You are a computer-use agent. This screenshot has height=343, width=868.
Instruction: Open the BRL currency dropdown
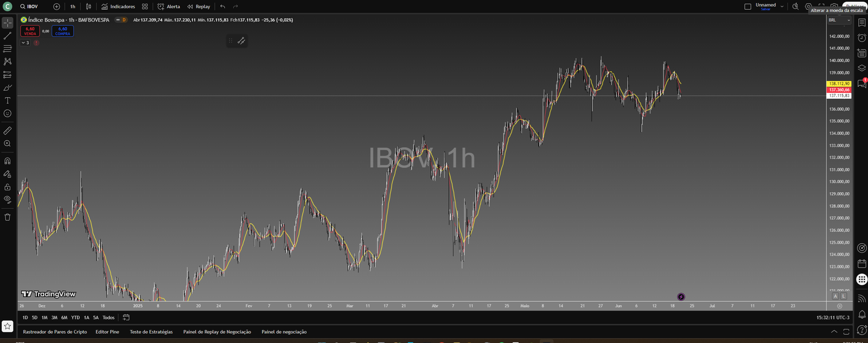click(x=839, y=20)
